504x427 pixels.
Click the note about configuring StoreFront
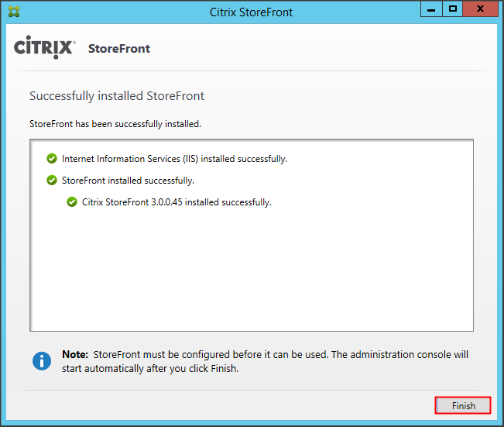click(x=279, y=361)
